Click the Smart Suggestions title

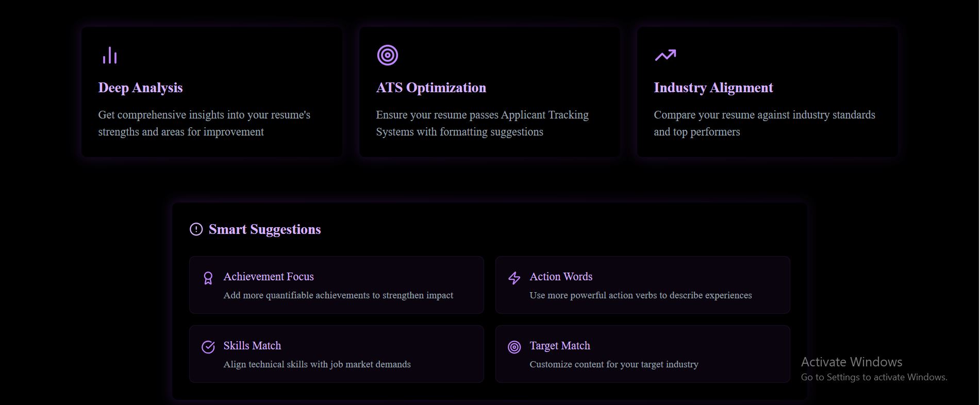click(264, 229)
